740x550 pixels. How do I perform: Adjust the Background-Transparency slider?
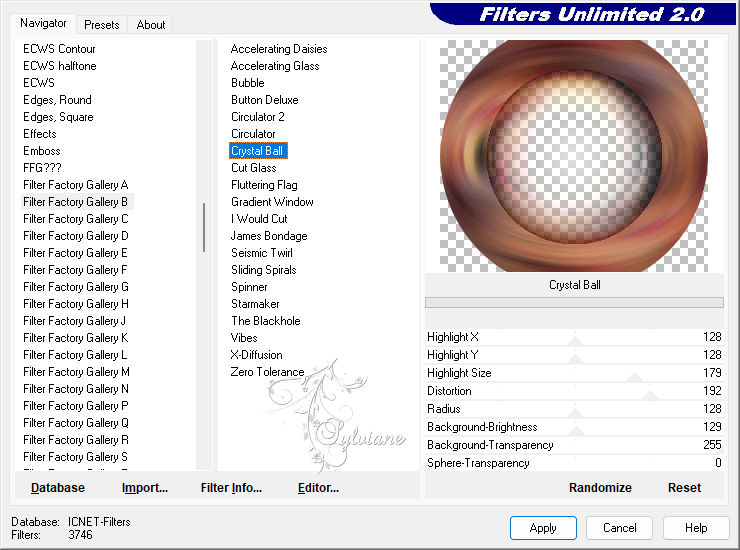[574, 445]
